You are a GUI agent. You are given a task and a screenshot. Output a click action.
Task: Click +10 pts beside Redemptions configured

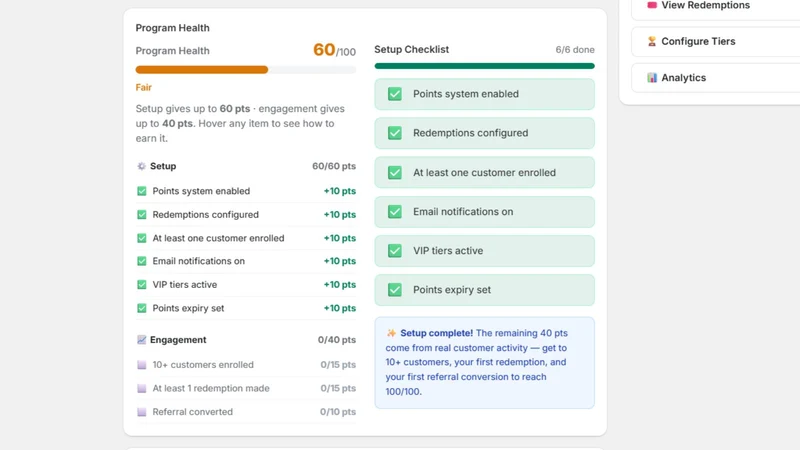point(339,214)
